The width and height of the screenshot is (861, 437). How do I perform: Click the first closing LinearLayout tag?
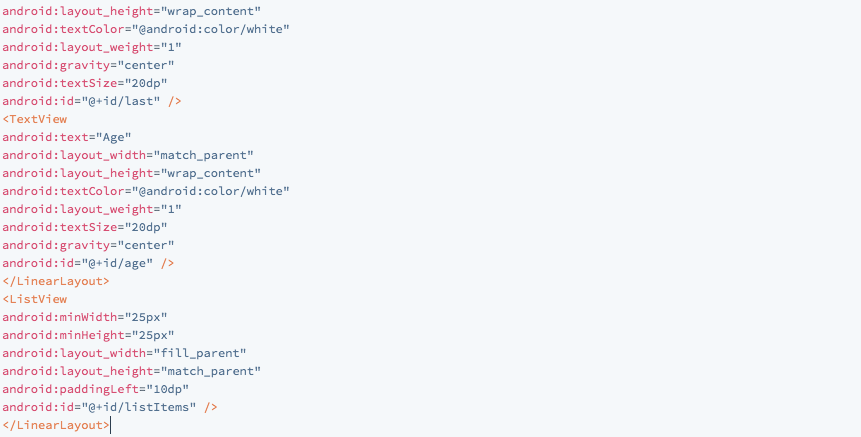click(56, 282)
